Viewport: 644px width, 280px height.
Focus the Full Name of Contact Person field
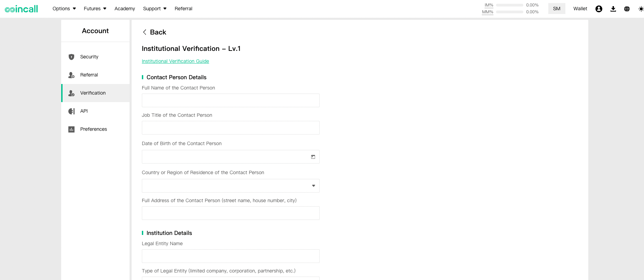click(231, 100)
